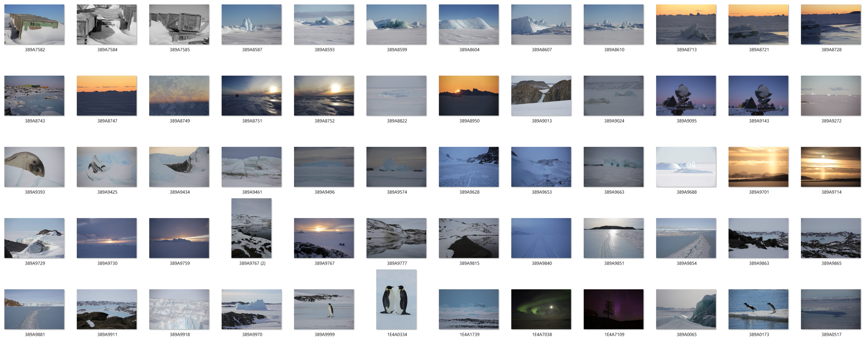
Task: Select ice arch photo 389A9663
Action: point(614,167)
